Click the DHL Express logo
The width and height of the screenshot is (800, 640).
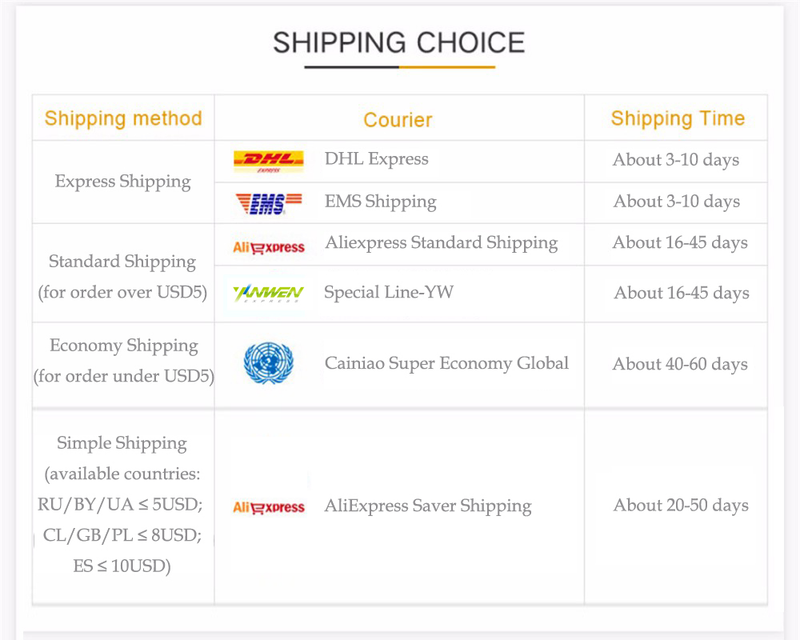click(268, 161)
